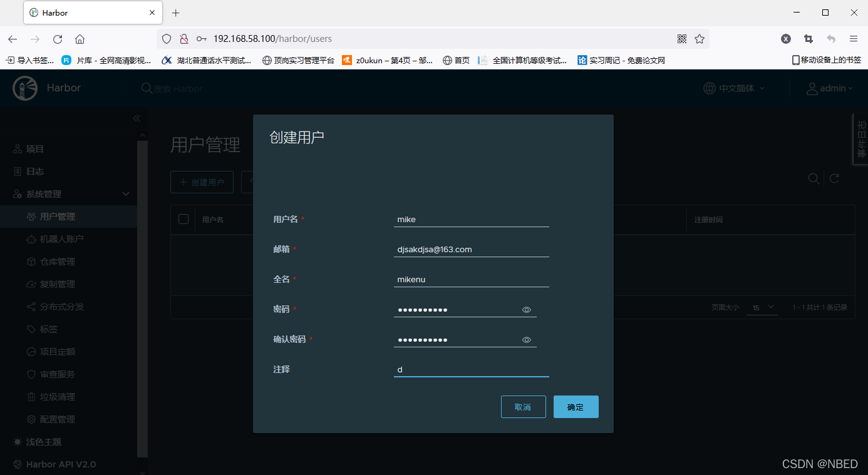
Task: Switch to 浅色主题 (light theme)
Action: point(44,441)
